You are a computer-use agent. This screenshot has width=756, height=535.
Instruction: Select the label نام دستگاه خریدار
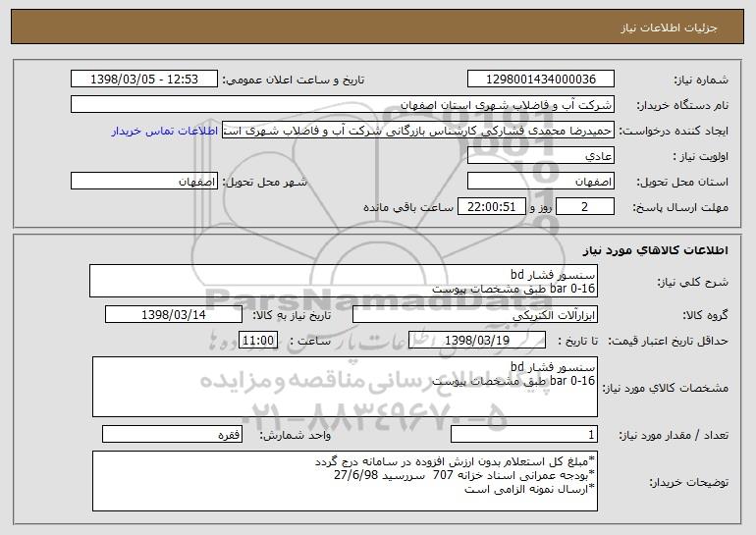682,105
